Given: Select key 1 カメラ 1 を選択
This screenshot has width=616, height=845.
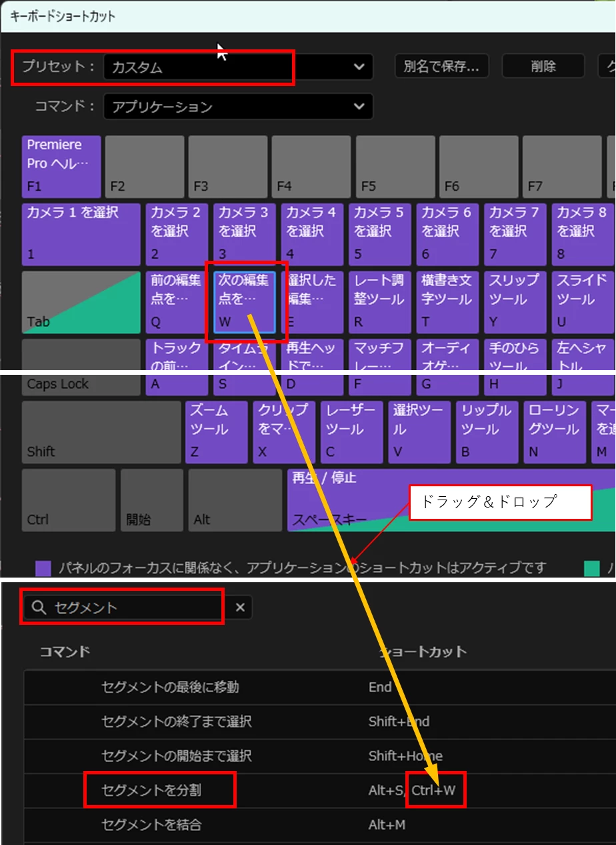Looking at the screenshot, I should tap(81, 235).
